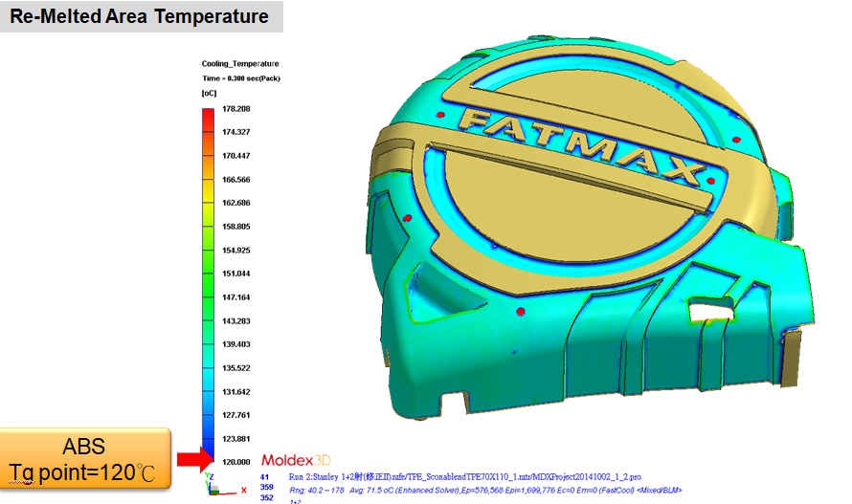Click the Time = 0.300 sec(Pack) text
The width and height of the screenshot is (852, 504).
tap(240, 78)
